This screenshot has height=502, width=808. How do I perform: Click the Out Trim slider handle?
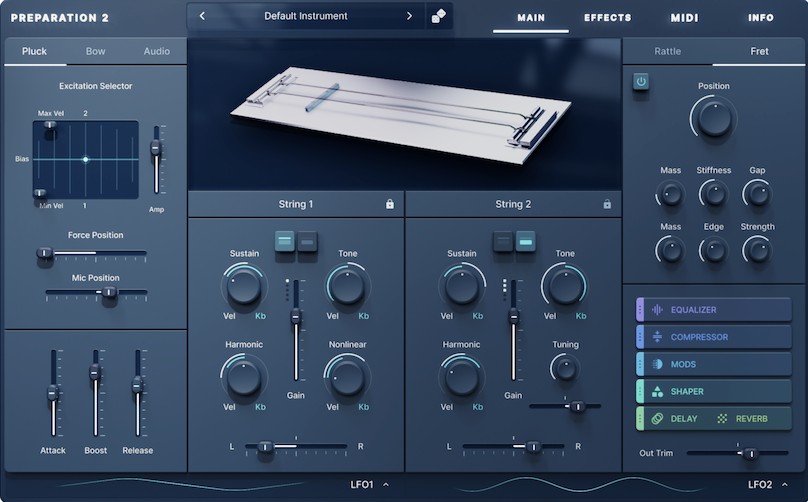(751, 454)
